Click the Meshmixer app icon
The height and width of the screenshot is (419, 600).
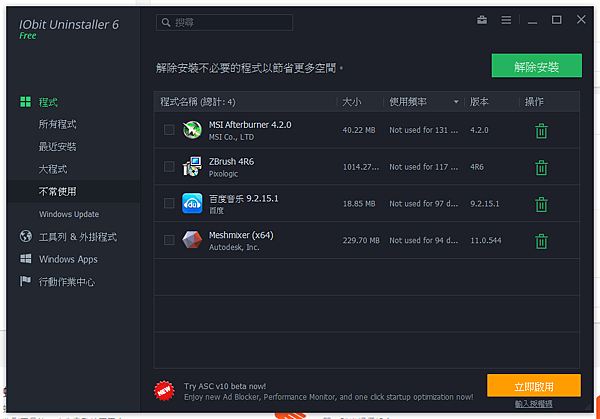point(192,240)
